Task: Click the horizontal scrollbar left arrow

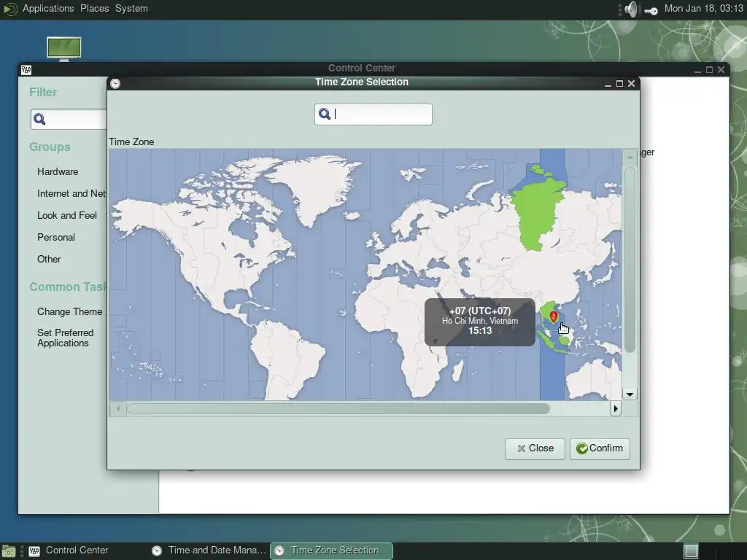Action: click(118, 408)
